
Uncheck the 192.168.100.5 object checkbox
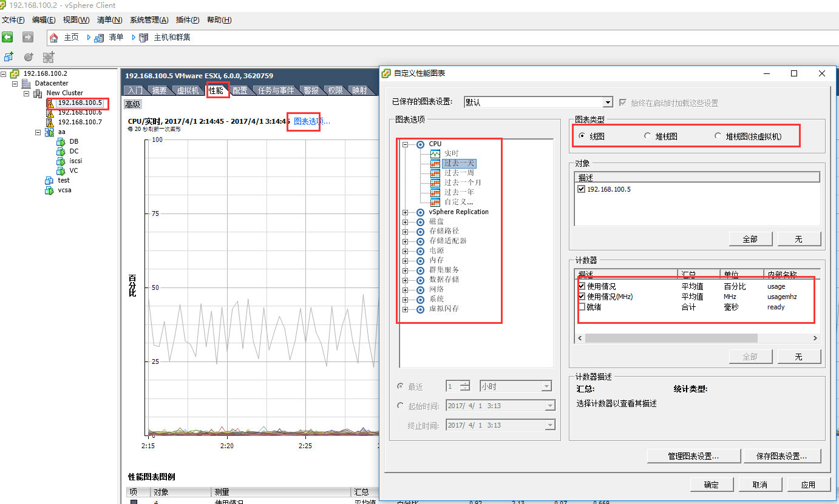582,189
